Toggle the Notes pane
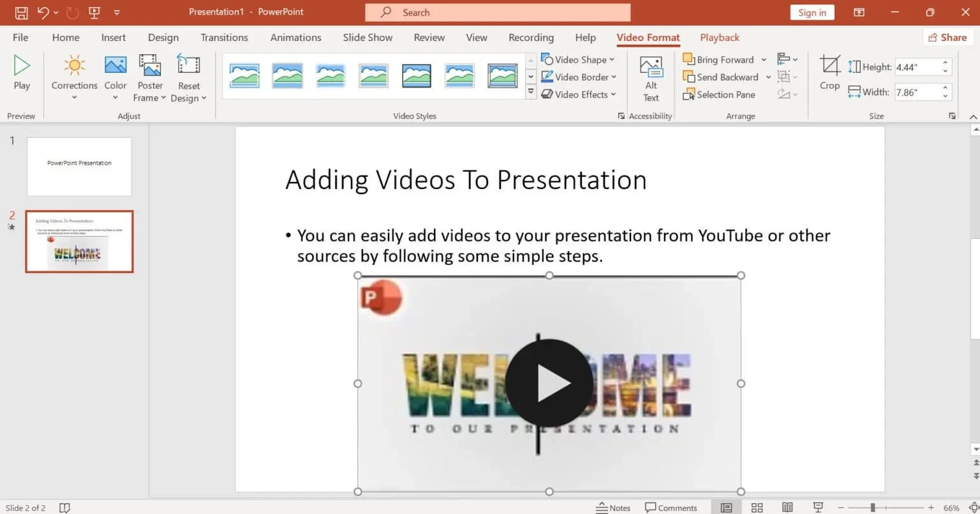The image size is (980, 514). [612, 508]
